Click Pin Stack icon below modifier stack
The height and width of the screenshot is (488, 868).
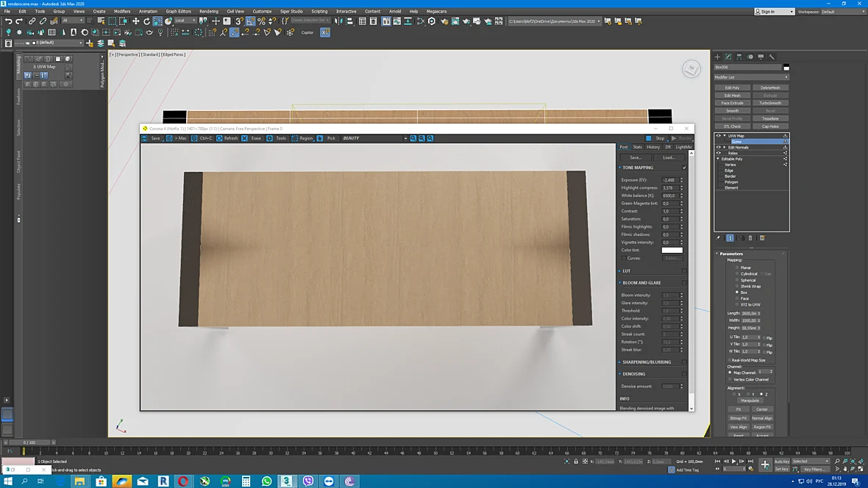click(719, 238)
